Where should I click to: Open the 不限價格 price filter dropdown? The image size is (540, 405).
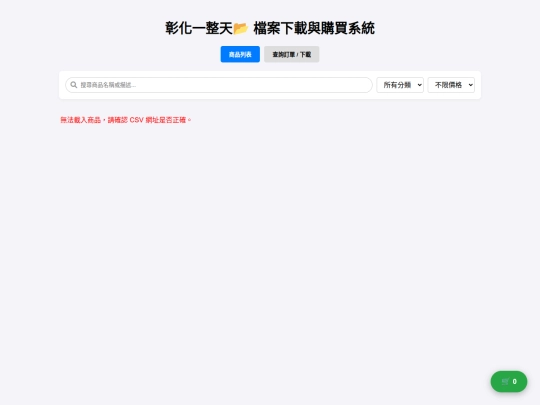pos(451,85)
